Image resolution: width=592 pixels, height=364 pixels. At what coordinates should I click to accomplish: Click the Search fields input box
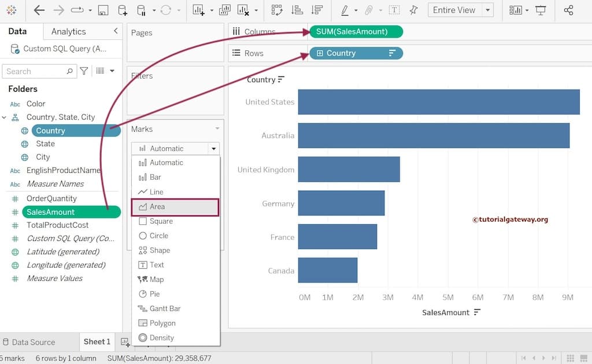pos(35,71)
